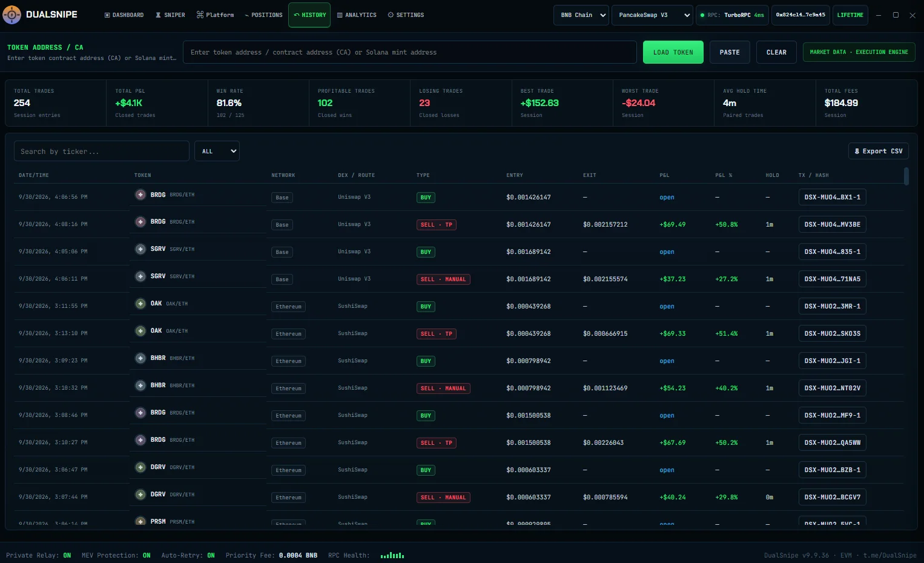Click the SELL · MANUAL badge for SGRV
This screenshot has height=563, width=924.
coord(443,279)
